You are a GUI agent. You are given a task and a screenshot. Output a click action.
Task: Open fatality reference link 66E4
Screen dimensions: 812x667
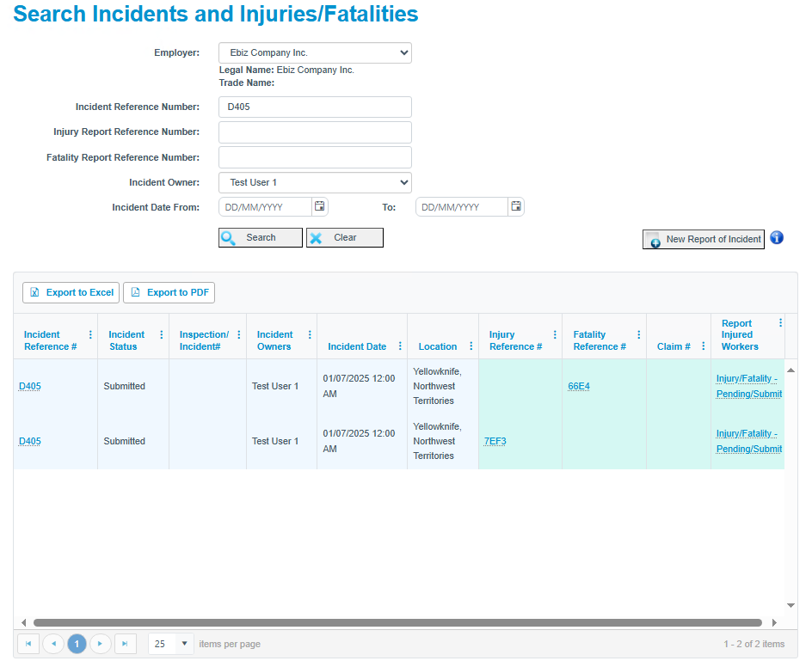click(578, 386)
